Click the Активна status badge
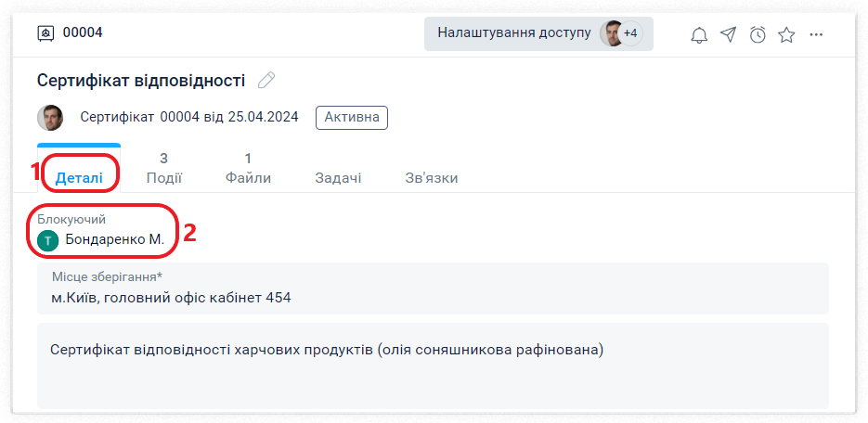The width and height of the screenshot is (868, 423). tap(352, 118)
